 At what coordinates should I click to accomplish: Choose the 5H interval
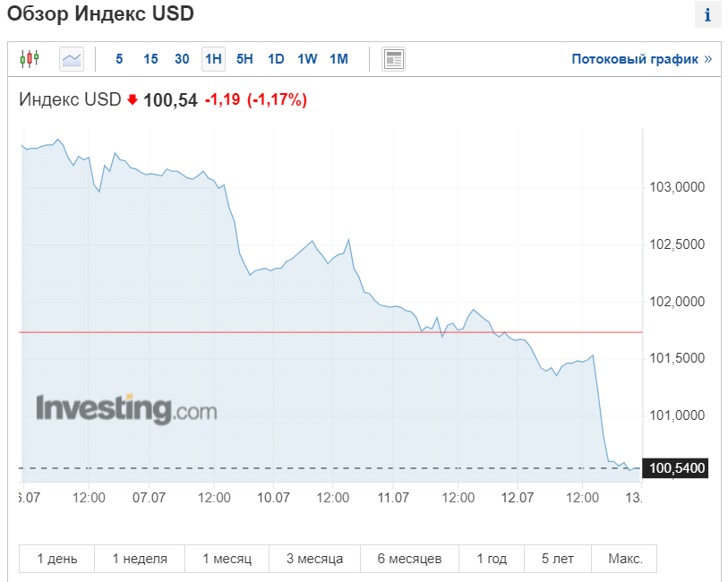(x=244, y=59)
